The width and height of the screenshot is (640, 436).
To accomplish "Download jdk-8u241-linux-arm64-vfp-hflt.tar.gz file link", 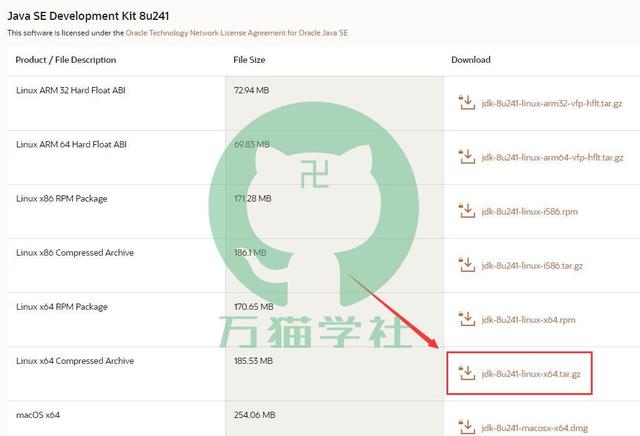I will coord(552,158).
